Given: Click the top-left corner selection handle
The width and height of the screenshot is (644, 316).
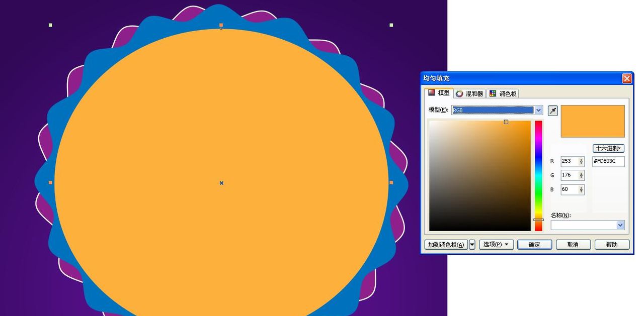Looking at the screenshot, I should tap(50, 25).
